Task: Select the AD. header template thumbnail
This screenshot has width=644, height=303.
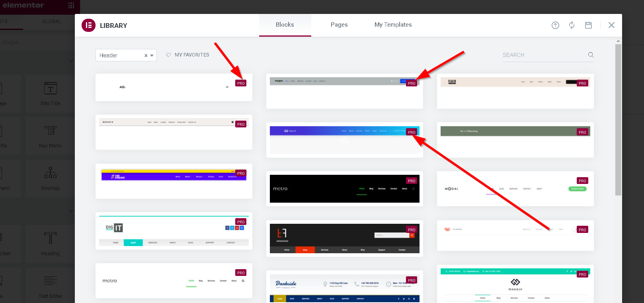Action: point(174,87)
